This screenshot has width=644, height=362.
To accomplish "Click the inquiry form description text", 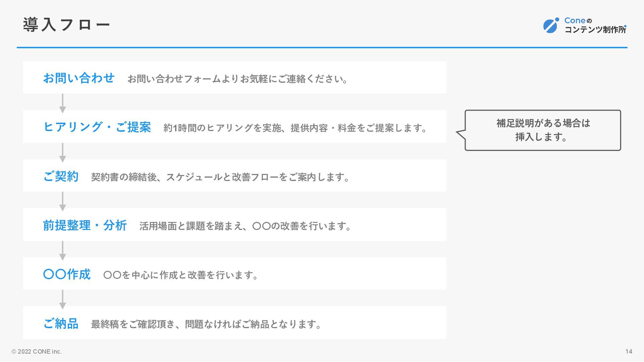I will 237,79.
